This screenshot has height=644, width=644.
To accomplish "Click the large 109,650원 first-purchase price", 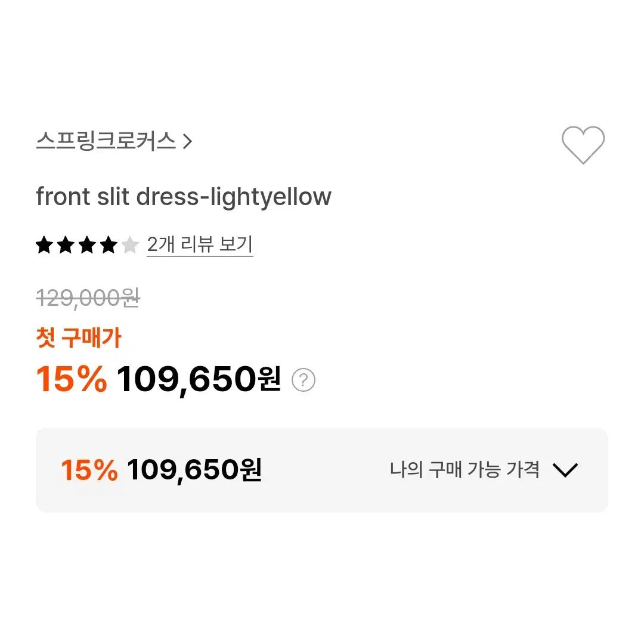I will (199, 379).
